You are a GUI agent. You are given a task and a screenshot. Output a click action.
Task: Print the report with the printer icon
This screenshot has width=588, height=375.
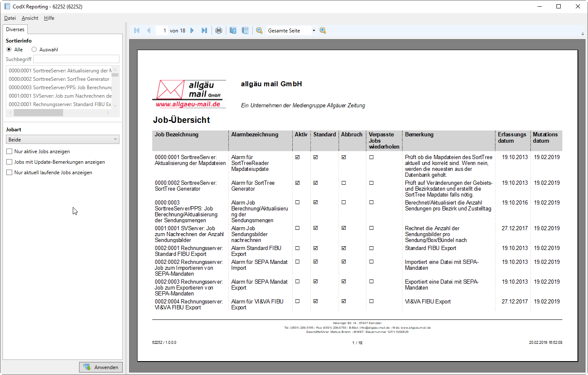pos(219,30)
